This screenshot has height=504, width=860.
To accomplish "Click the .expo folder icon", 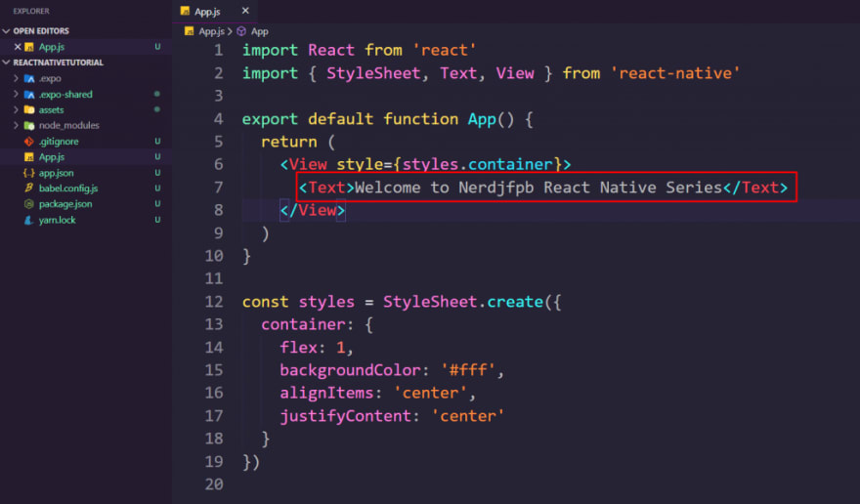I will [x=29, y=78].
